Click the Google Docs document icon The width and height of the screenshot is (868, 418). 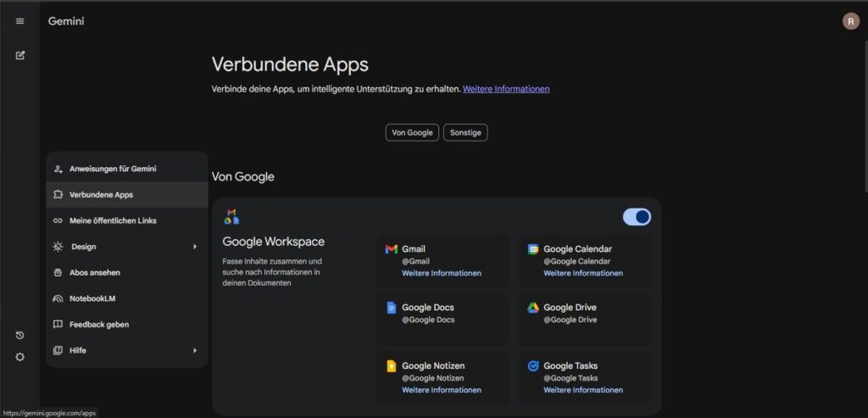pos(392,308)
